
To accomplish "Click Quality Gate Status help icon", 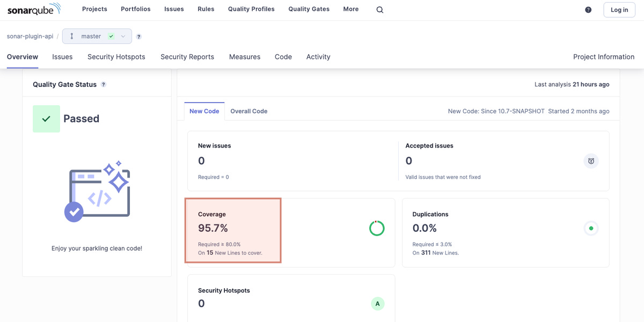I will (x=104, y=84).
